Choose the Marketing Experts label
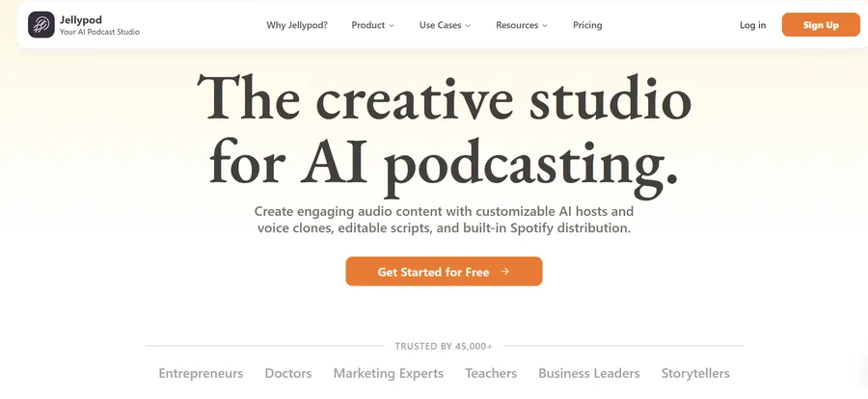Image resolution: width=868 pixels, height=399 pixels. point(389,373)
